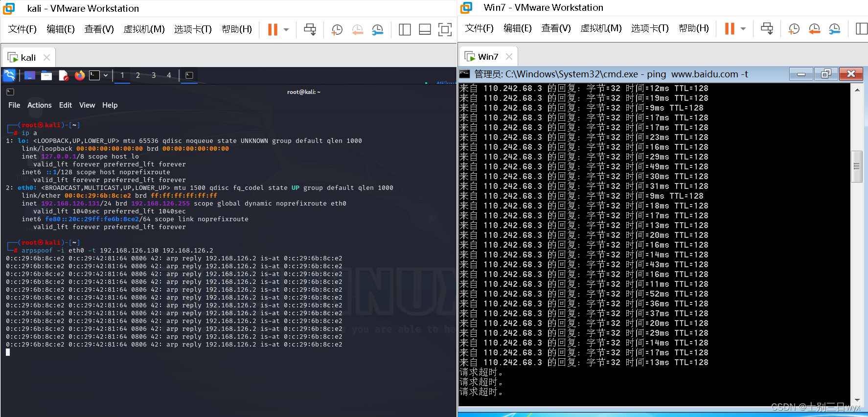Click cmd scrollbar up arrow
Image resolution: width=868 pixels, height=417 pixels.
[857, 90]
